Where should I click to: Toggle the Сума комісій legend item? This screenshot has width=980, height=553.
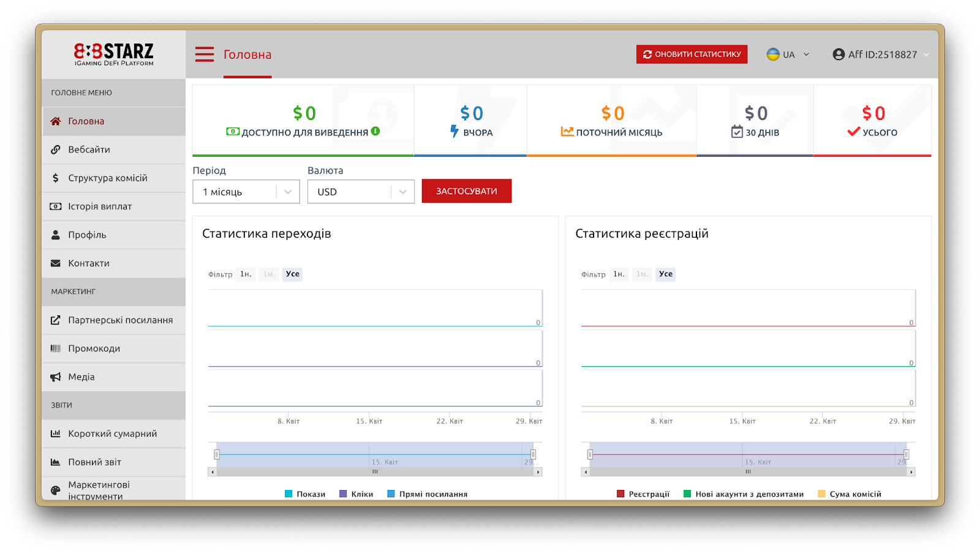(x=850, y=494)
